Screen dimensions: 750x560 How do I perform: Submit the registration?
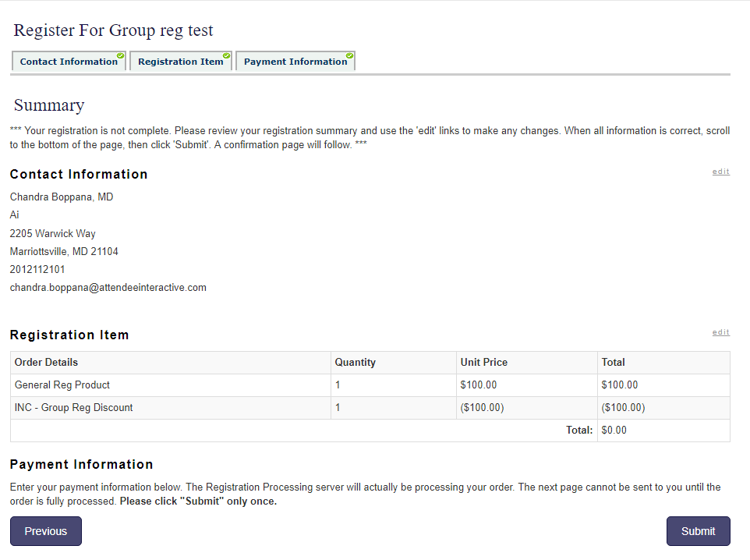click(698, 531)
